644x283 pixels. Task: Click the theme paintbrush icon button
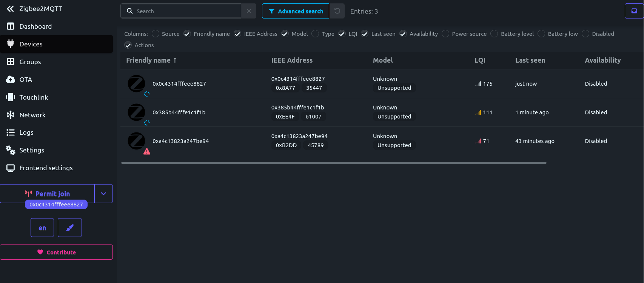tap(70, 228)
